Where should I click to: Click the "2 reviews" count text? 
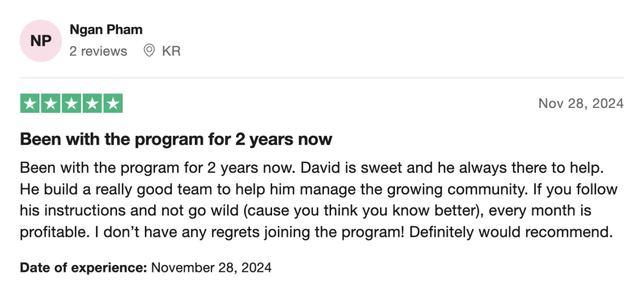pyautogui.click(x=98, y=51)
